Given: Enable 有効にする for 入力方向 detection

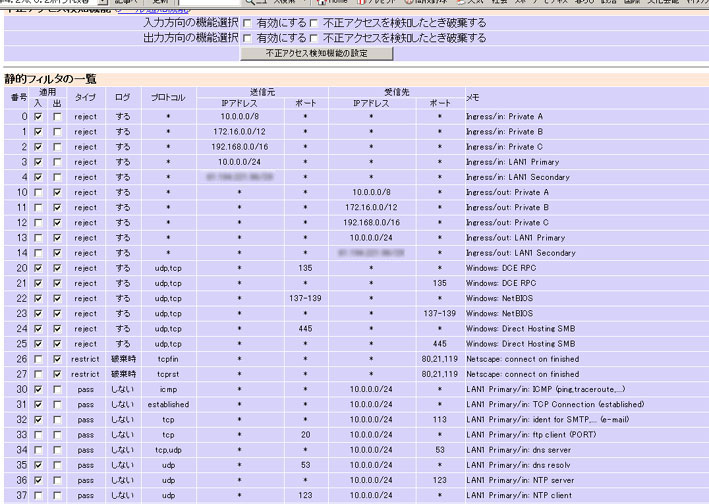Looking at the screenshot, I should tap(249, 22).
